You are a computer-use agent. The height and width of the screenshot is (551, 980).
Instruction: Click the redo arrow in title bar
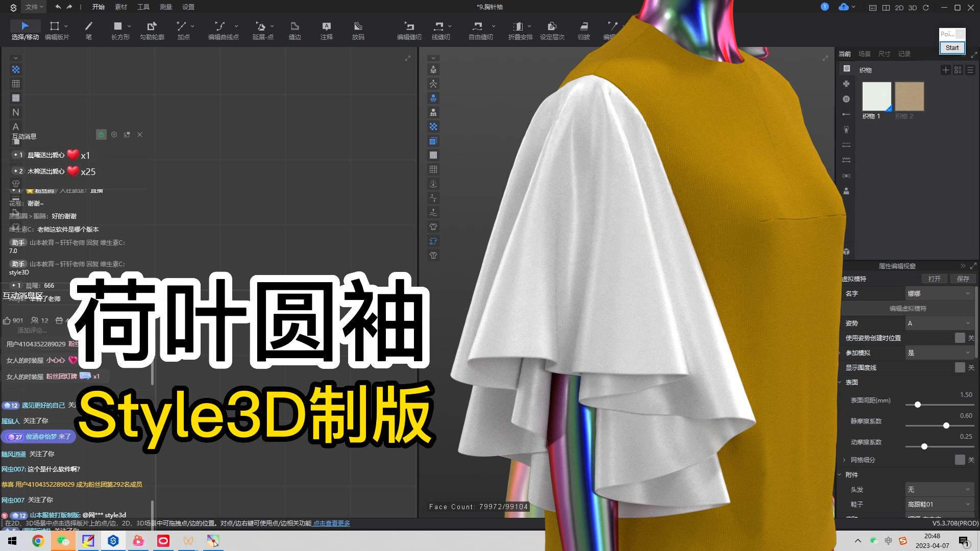(x=69, y=7)
